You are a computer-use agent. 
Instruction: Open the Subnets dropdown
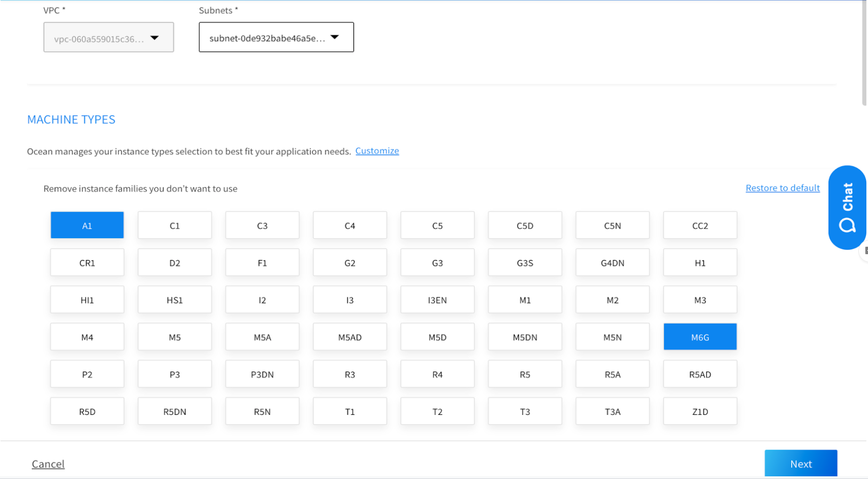[x=276, y=37]
